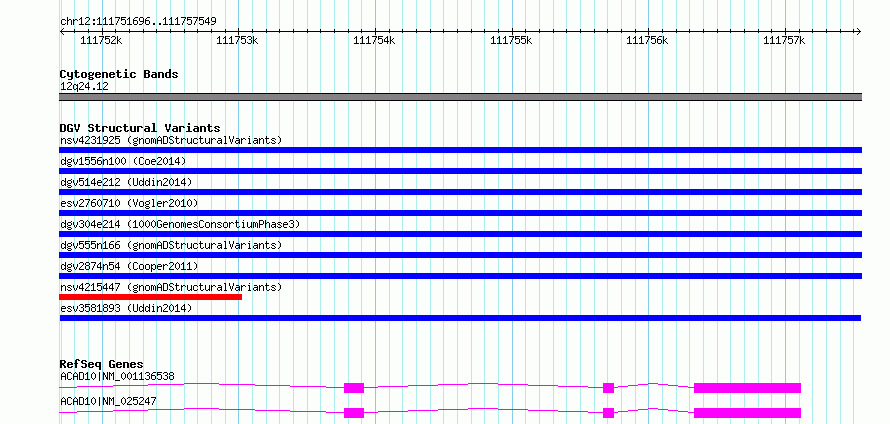
Task: Click the large last exon of NM_025247
Action: coord(748,413)
